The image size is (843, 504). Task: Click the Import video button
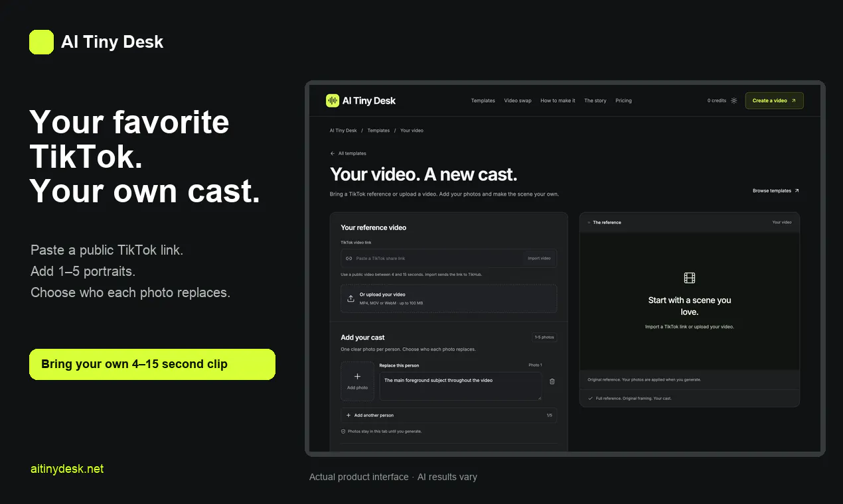pyautogui.click(x=539, y=258)
